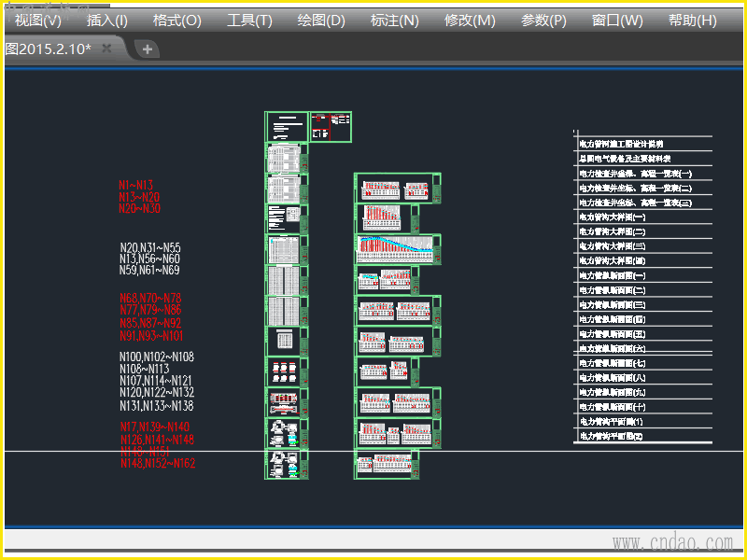Viewport: 747px width, 560px height.
Task: Click table row 电力管沟大样图(三)
Action: [x=643, y=246]
